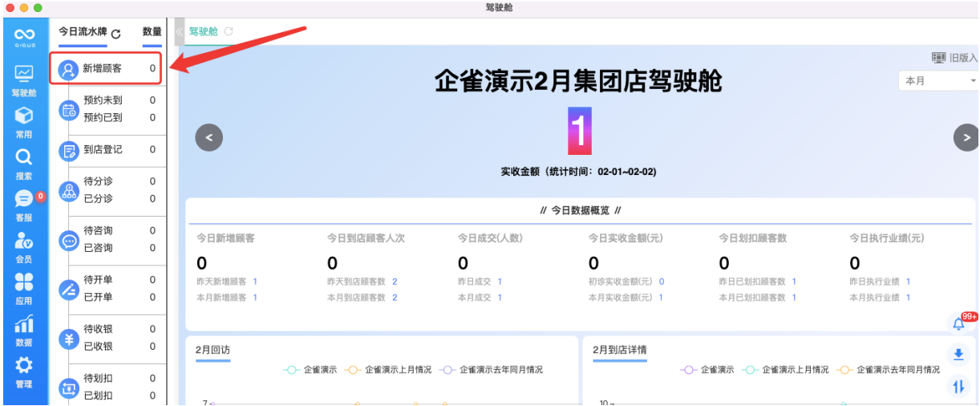Toggle 企雀演示 legend in 2月到店详情 chart
The image size is (980, 406).
click(x=707, y=370)
